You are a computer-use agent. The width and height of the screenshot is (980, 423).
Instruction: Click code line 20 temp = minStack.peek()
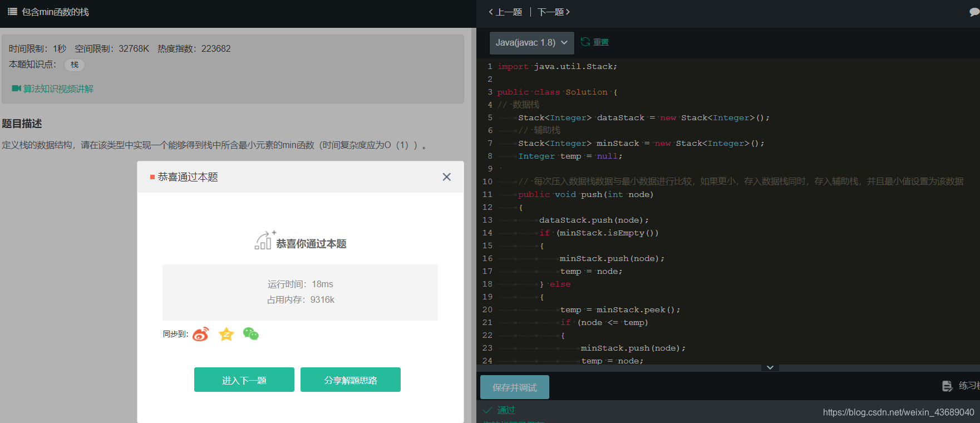(620, 309)
